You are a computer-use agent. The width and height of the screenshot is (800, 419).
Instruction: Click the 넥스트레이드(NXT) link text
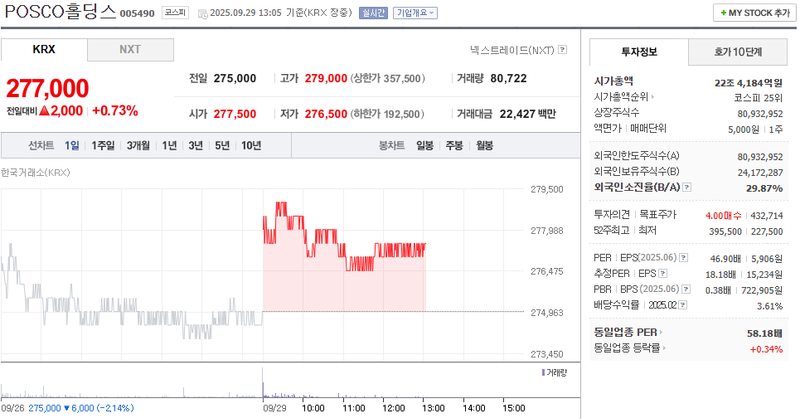[512, 50]
